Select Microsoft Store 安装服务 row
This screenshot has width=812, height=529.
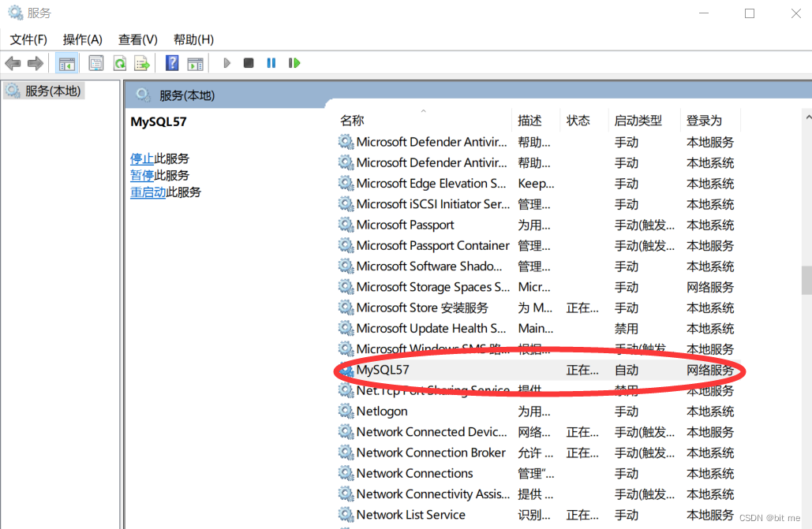[x=538, y=308]
